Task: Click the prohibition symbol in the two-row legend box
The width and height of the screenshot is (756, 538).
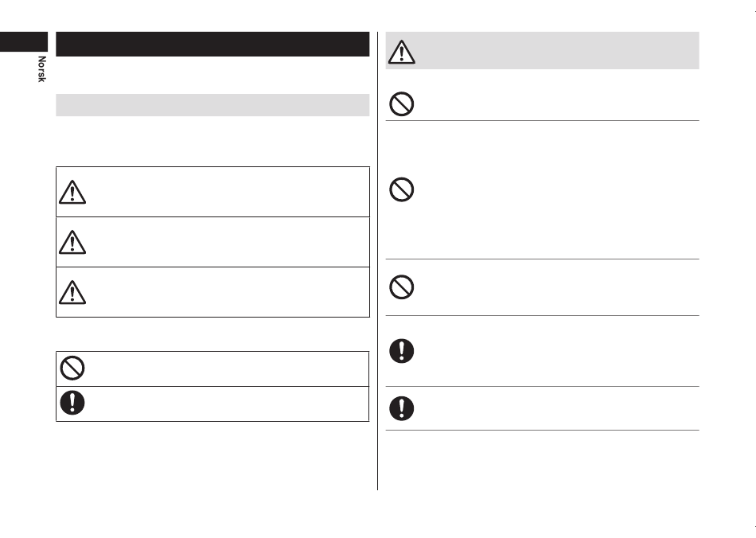Action: 72,368
